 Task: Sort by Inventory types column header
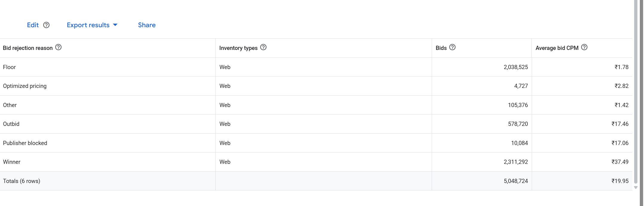coord(238,48)
